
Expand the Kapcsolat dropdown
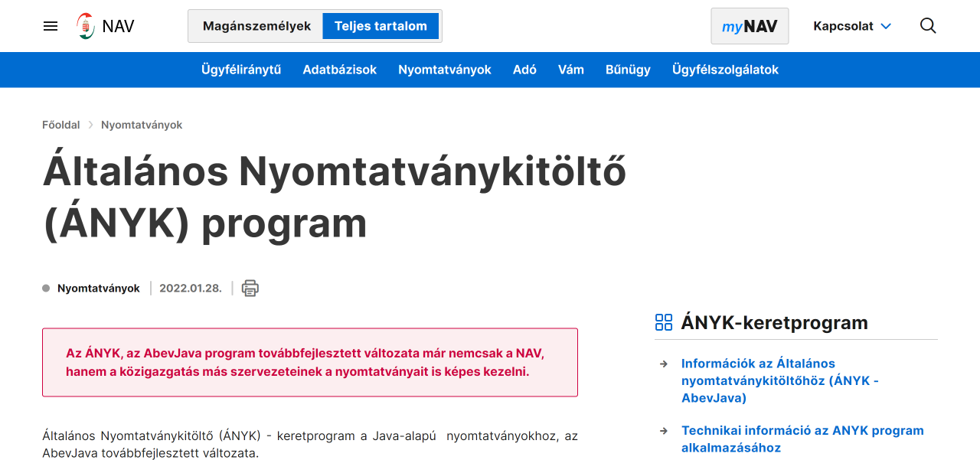click(x=852, y=26)
